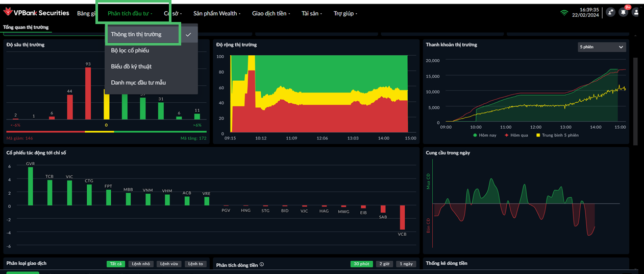The image size is (644, 274).
Task: Expand the Giao dịch tiền menu
Action: click(271, 13)
